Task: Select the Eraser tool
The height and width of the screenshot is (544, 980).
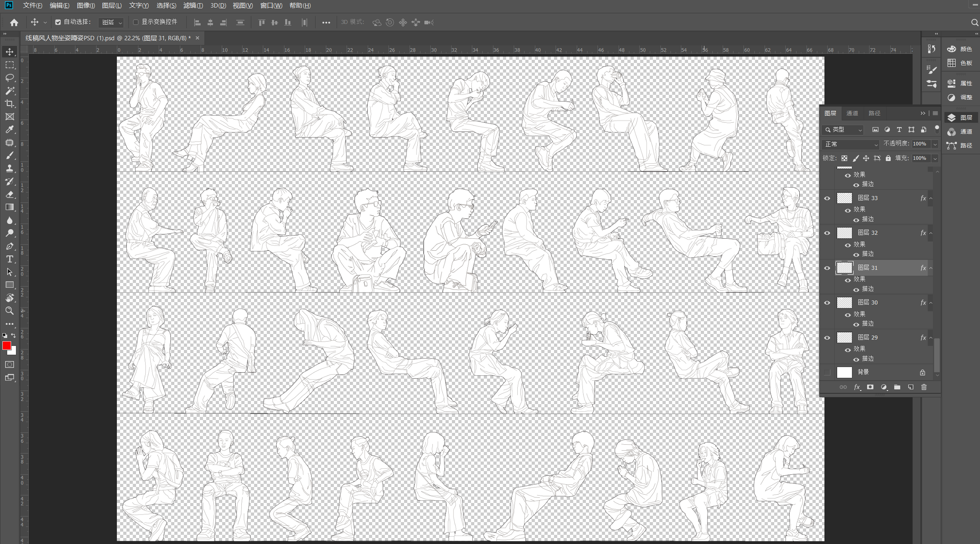Action: pyautogui.click(x=10, y=194)
